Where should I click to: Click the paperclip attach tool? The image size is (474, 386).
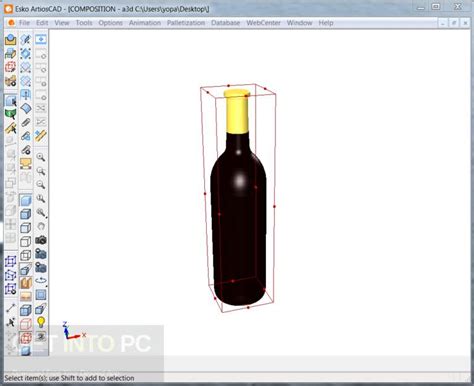[x=26, y=122]
